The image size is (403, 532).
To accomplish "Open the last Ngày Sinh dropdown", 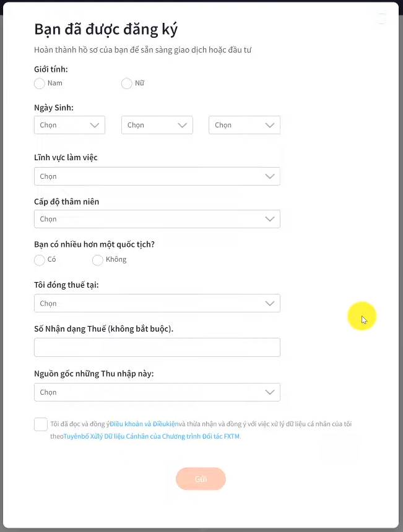I will point(245,125).
